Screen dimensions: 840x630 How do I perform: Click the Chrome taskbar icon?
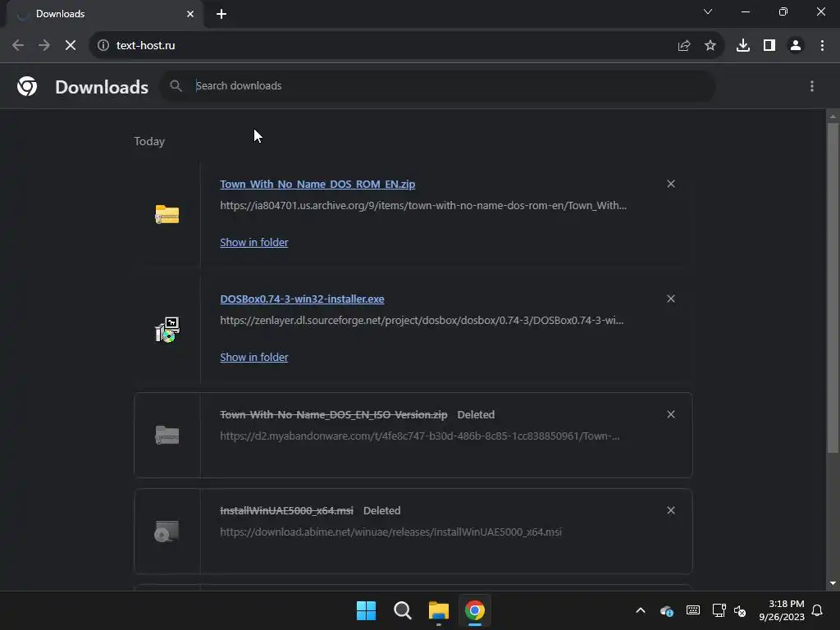pyautogui.click(x=475, y=610)
